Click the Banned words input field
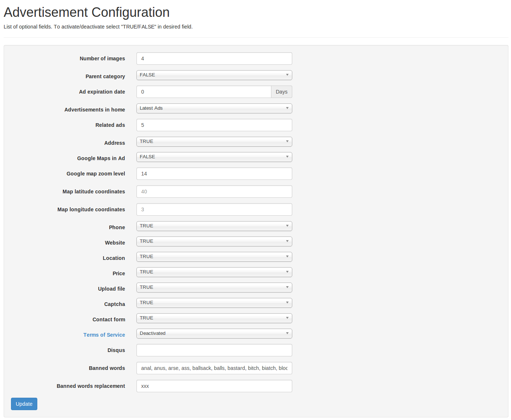 (214, 368)
